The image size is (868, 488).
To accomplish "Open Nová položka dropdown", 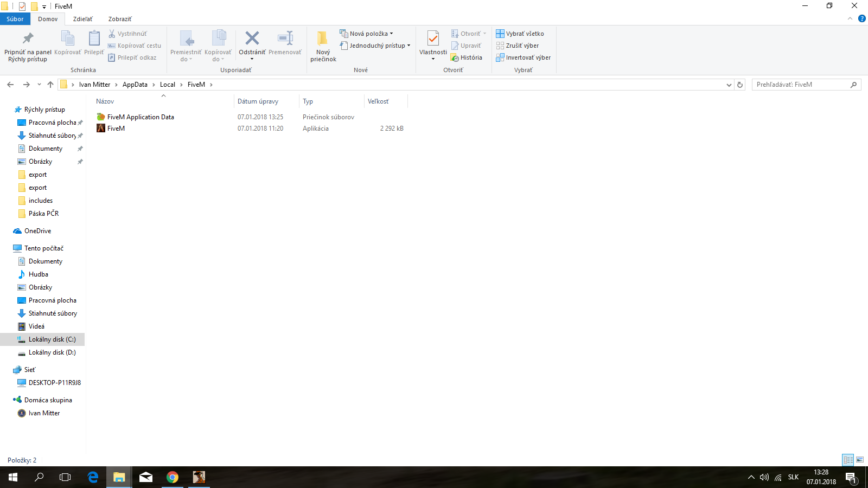I will [366, 34].
